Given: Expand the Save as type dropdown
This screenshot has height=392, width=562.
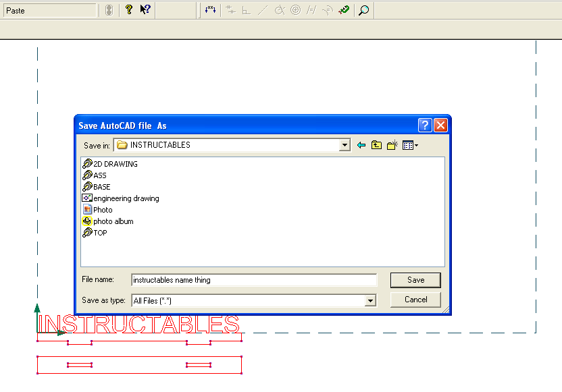Looking at the screenshot, I should pos(370,300).
